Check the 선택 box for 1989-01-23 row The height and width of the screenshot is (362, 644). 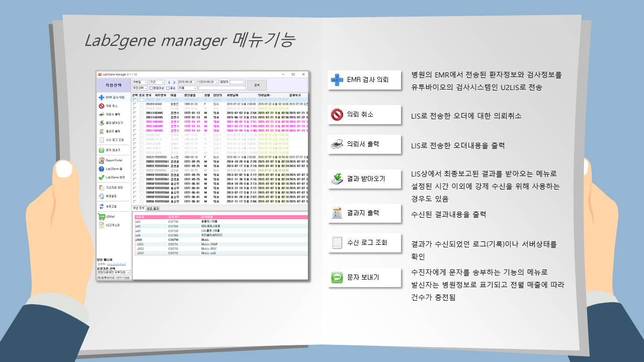point(135,104)
